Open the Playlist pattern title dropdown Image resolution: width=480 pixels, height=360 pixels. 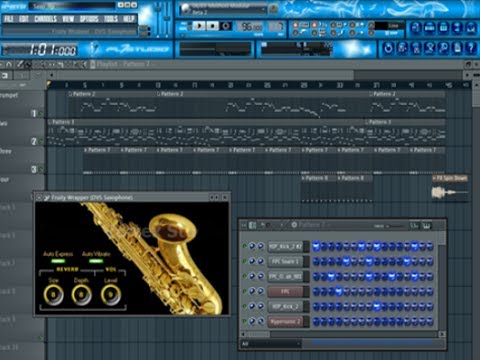pyautogui.click(x=123, y=64)
